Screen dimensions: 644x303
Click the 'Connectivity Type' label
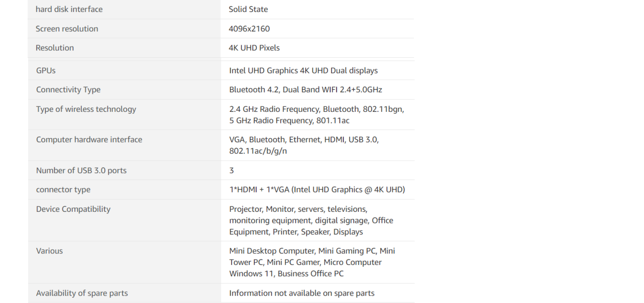click(68, 90)
